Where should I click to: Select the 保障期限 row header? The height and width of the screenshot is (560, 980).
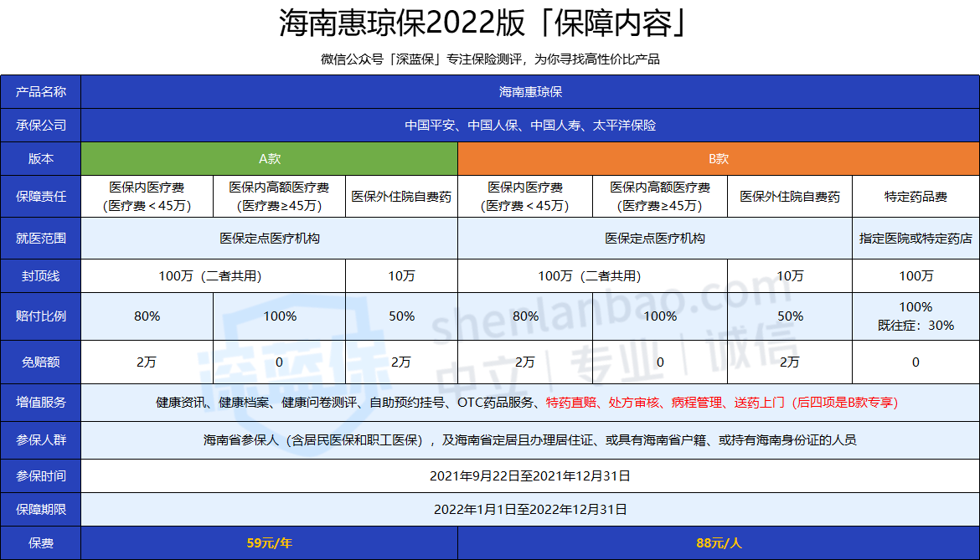[x=41, y=510]
